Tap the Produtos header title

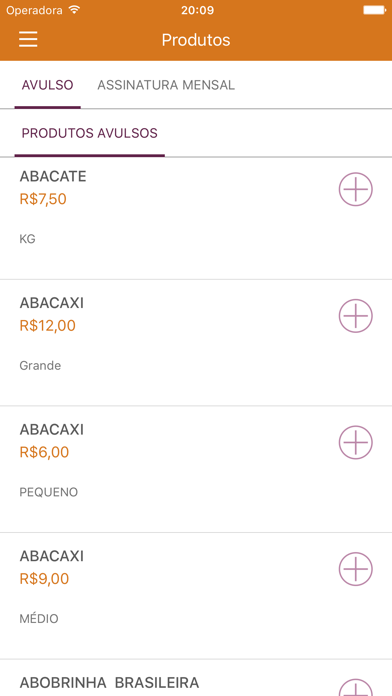click(196, 40)
